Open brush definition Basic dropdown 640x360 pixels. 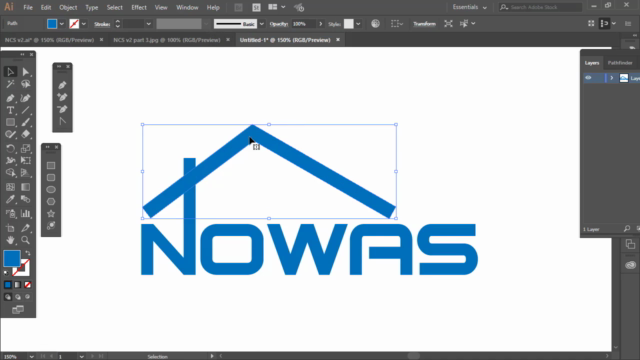(262, 24)
